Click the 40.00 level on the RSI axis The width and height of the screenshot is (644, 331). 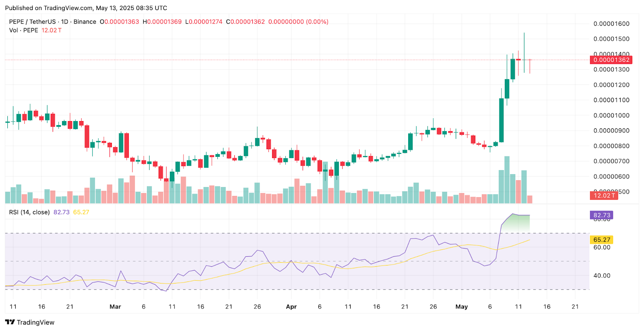click(x=602, y=275)
